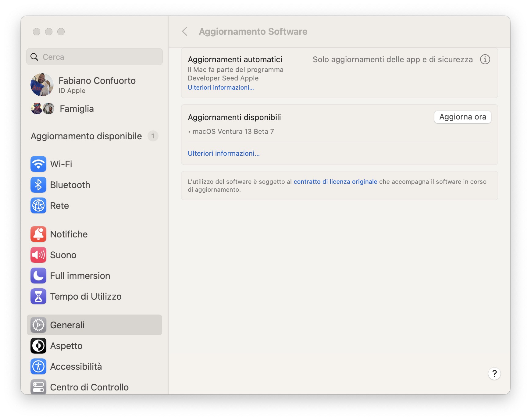531x420 pixels.
Task: Focus the Cerca search field
Action: point(94,57)
